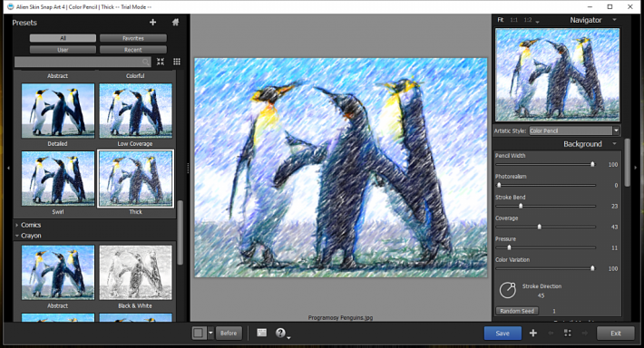
Task: Click the collapse groups icon beside search
Action: 161,62
